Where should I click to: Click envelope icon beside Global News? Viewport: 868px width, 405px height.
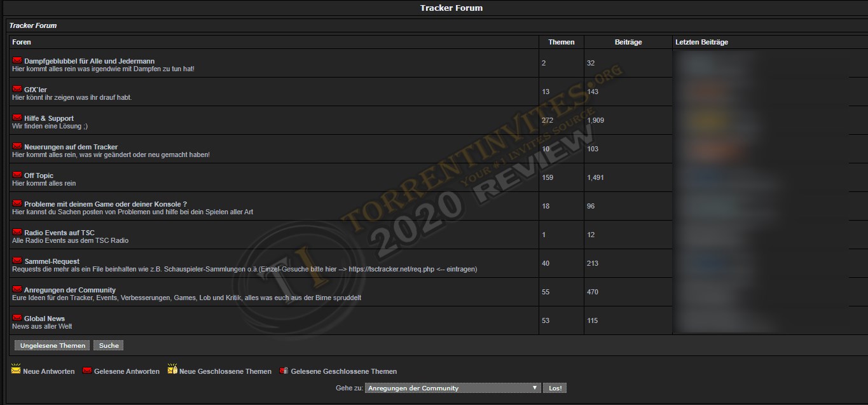[17, 318]
